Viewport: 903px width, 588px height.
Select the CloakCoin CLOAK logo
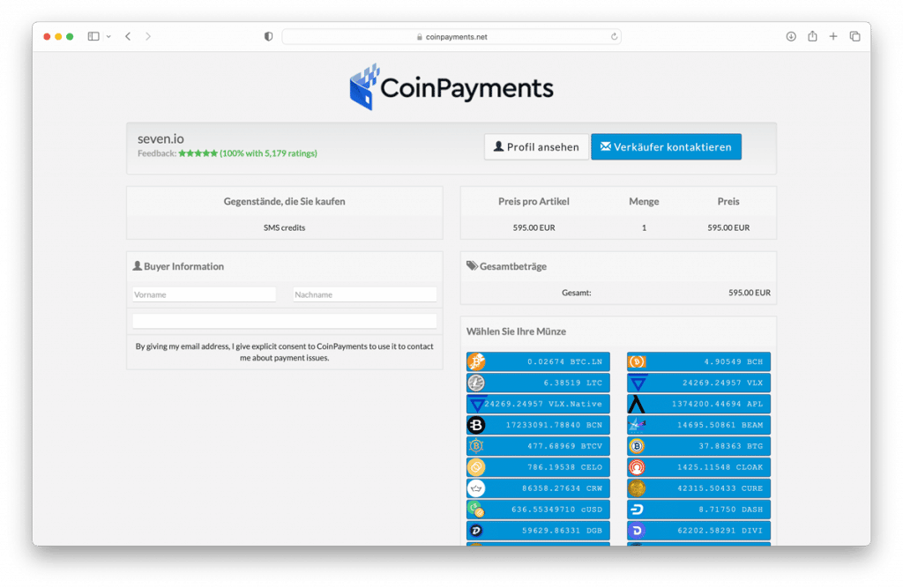[x=638, y=467]
